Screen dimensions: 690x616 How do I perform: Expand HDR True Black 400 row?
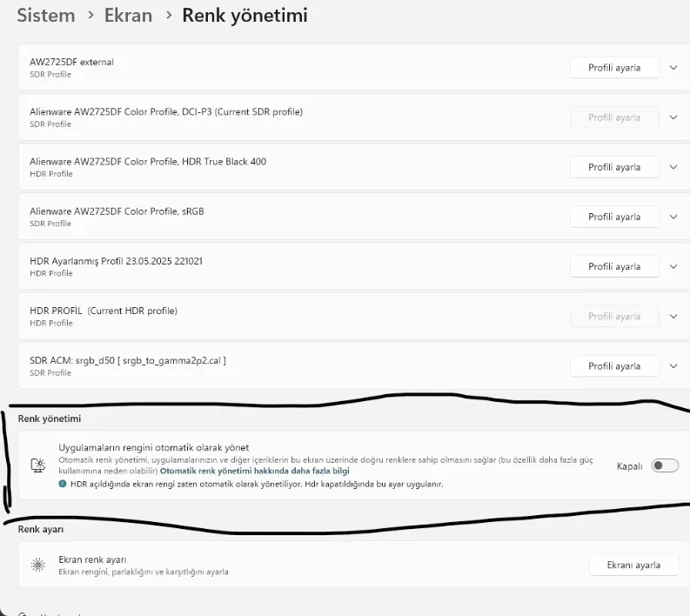pyautogui.click(x=673, y=167)
